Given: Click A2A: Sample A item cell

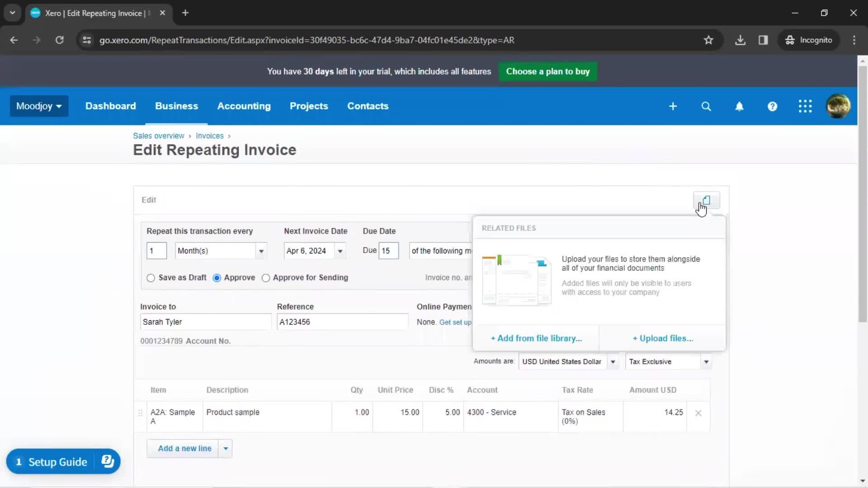Looking at the screenshot, I should coord(175,417).
